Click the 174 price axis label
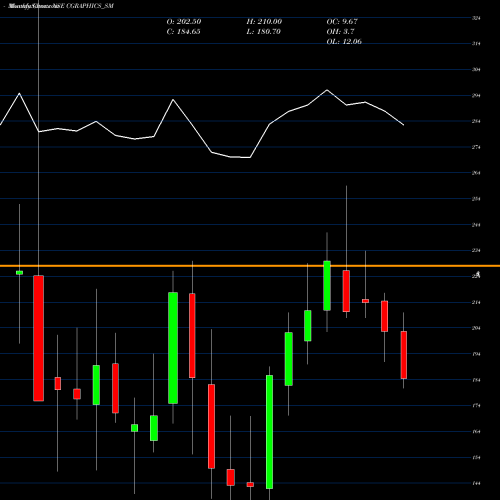This screenshot has height=500, width=500. 476,406
